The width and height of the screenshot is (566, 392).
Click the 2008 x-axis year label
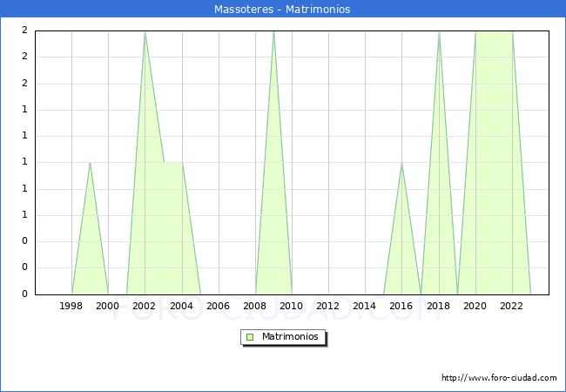pos(254,306)
